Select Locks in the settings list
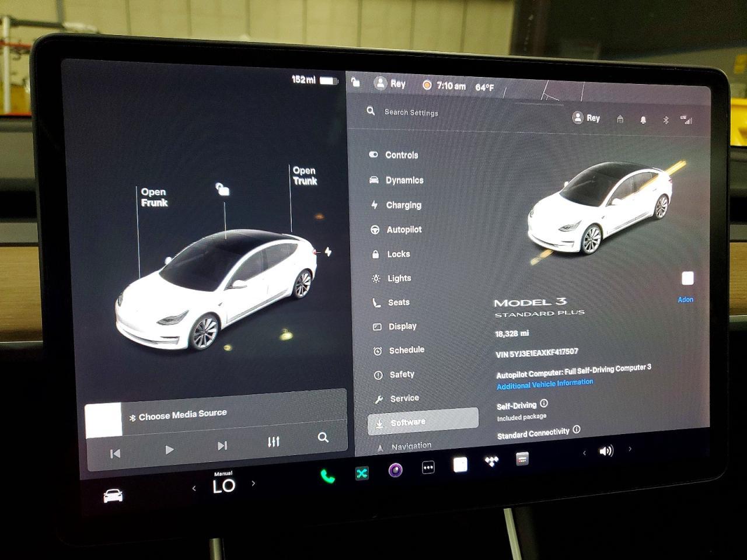 point(391,254)
